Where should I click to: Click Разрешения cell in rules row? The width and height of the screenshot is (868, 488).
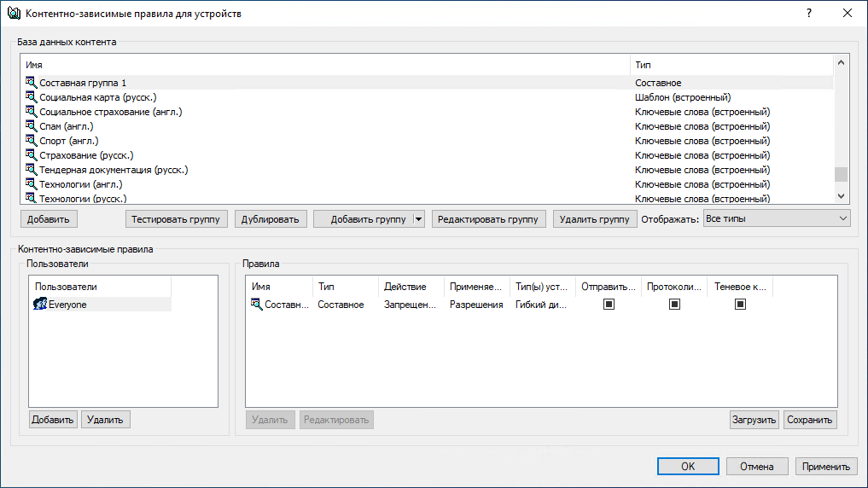pyautogui.click(x=476, y=305)
